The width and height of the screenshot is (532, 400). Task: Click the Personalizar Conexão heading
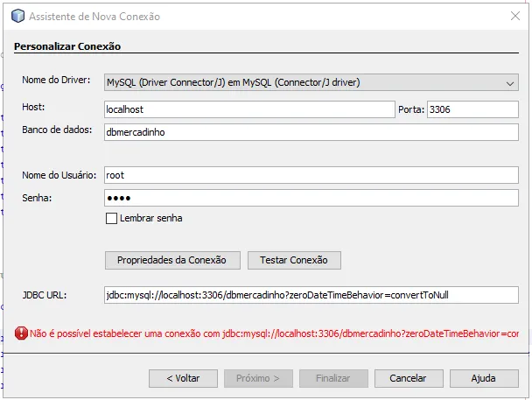[67, 46]
